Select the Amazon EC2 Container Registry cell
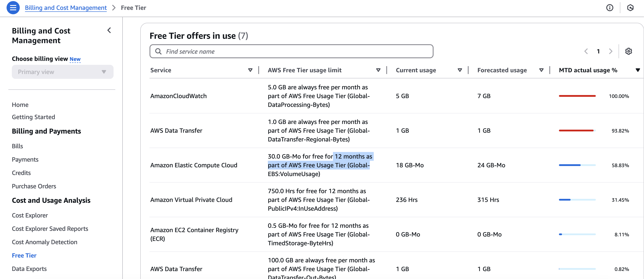This screenshot has width=644, height=279. 194,234
